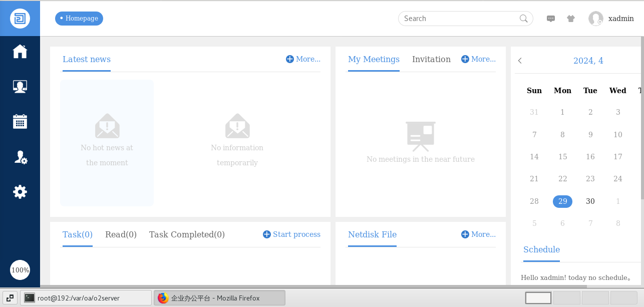Click the plus icon beside Start process
Image resolution: width=644 pixels, height=307 pixels.
[x=267, y=234]
